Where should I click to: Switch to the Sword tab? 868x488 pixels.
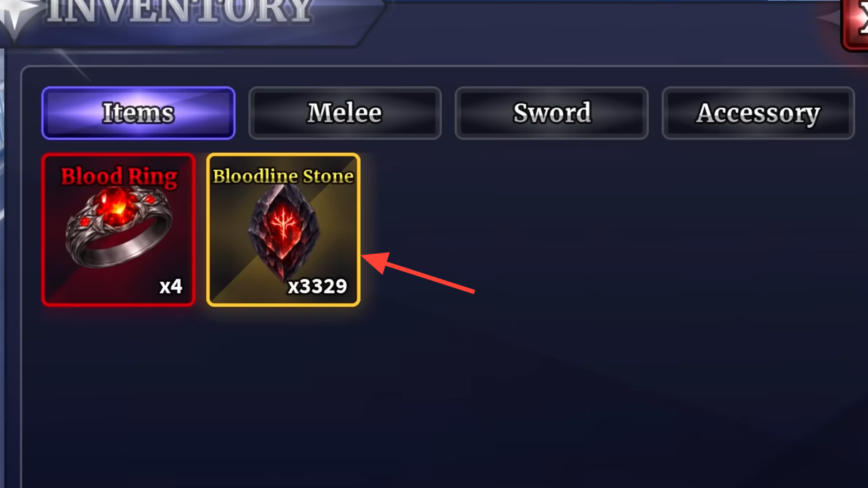[x=552, y=113]
